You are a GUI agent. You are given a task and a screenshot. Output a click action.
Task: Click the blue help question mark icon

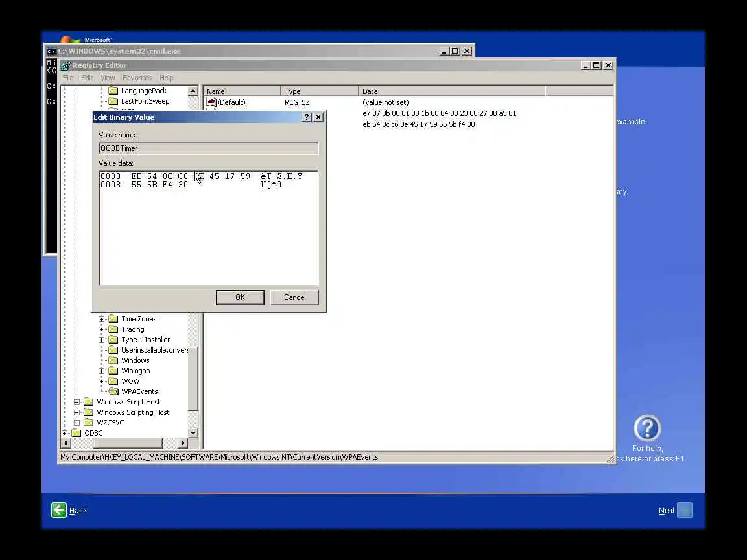tap(647, 428)
